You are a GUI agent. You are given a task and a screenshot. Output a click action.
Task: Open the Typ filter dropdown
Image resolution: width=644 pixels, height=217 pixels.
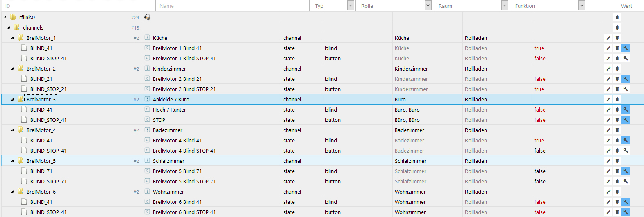pos(350,5)
